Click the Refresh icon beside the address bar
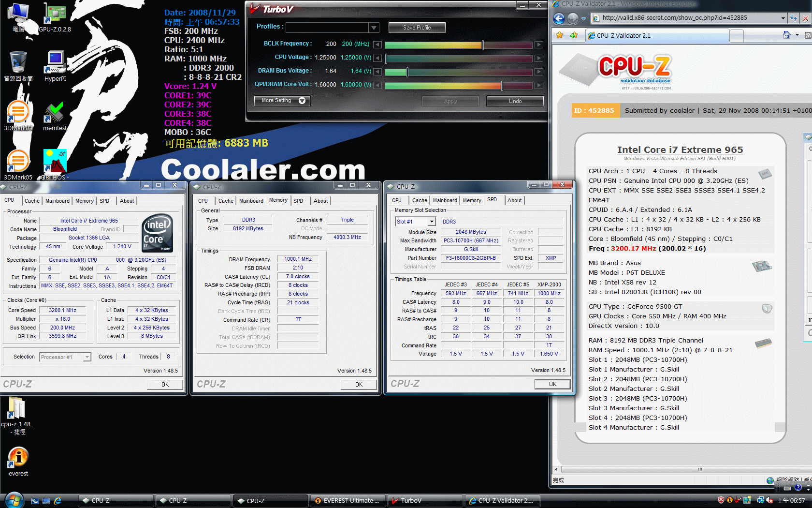812x508 pixels. [794, 18]
